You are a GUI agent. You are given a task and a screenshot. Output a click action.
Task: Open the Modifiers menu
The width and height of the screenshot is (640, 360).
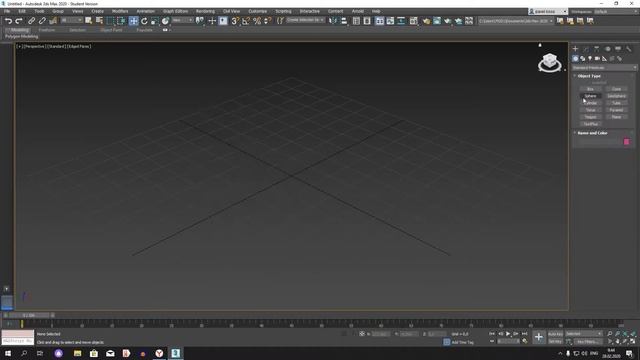click(120, 11)
